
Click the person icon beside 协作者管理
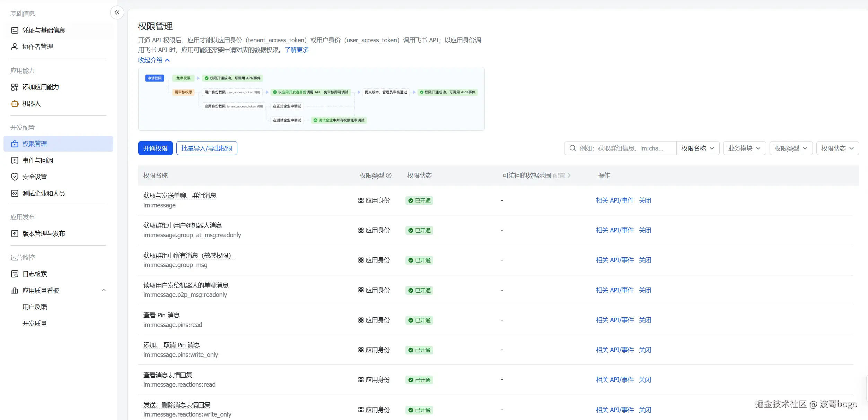15,47
